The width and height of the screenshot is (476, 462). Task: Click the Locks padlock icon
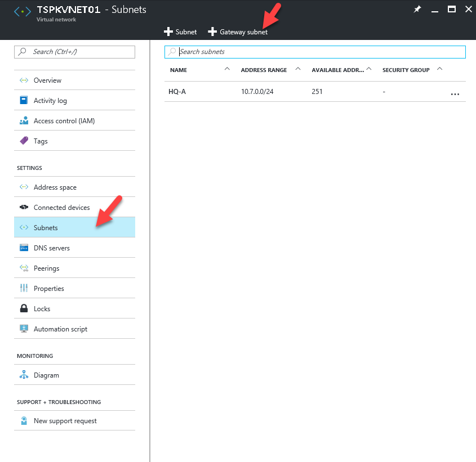point(24,308)
